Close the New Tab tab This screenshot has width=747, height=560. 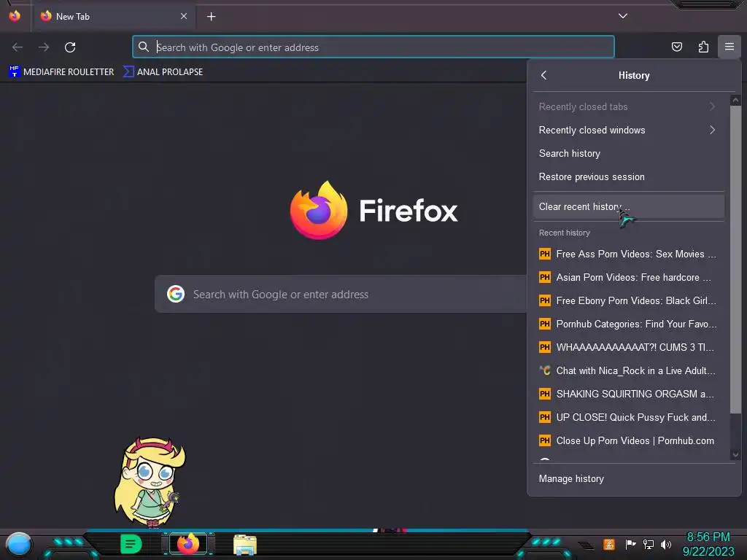point(183,16)
